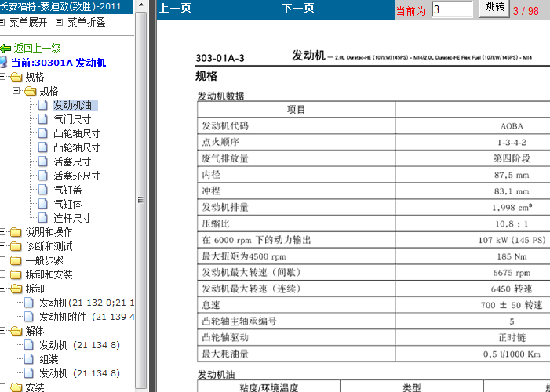The width and height of the screenshot is (550, 392).
Task: Expand the 诊断和测试 folder
Action: pyautogui.click(x=2, y=246)
